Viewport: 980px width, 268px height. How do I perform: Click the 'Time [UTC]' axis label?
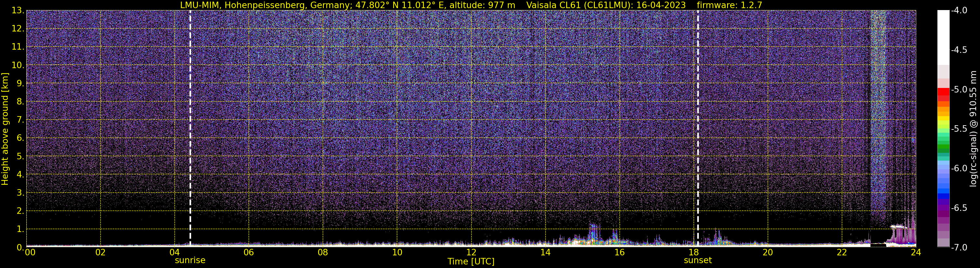click(x=471, y=262)
